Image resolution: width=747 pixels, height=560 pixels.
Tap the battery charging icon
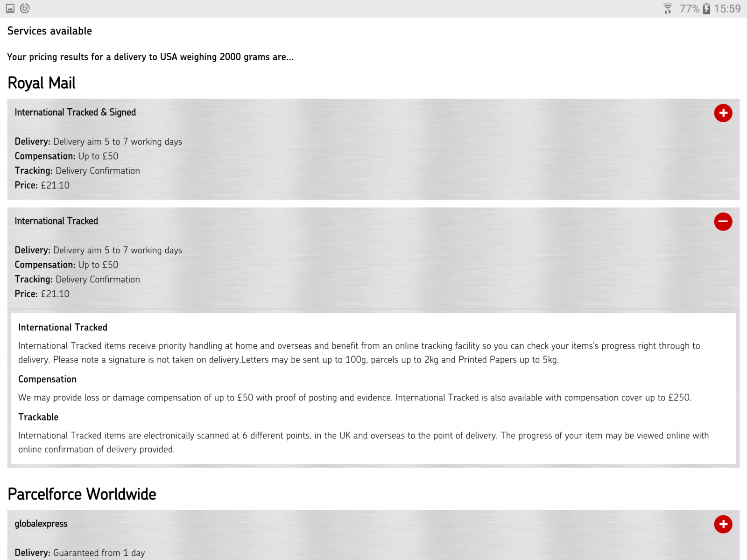tap(706, 8)
